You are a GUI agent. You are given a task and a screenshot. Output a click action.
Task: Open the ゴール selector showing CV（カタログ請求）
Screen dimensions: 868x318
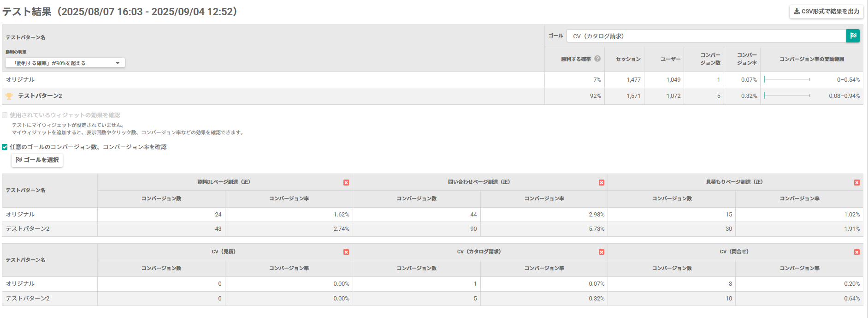[x=706, y=36]
